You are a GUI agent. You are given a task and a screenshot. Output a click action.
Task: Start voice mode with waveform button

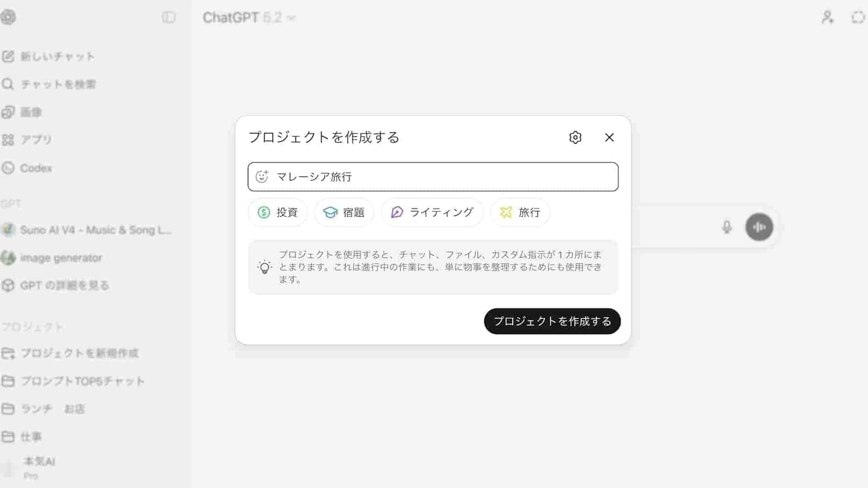pos(759,227)
